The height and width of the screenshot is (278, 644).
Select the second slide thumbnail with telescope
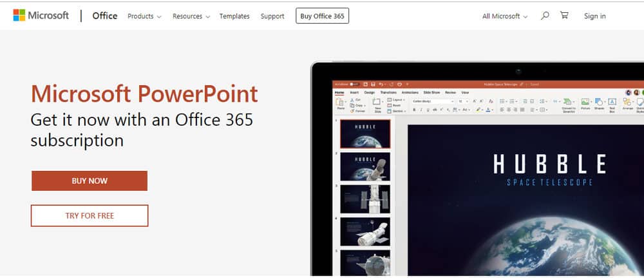365,166
